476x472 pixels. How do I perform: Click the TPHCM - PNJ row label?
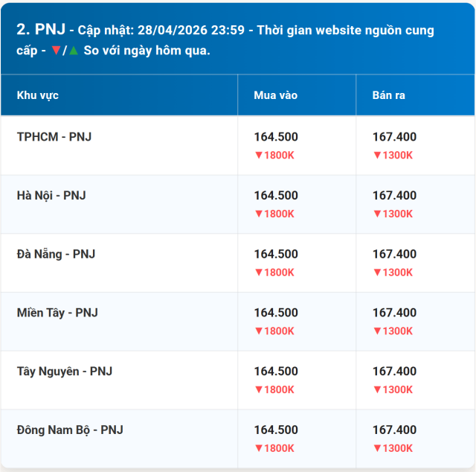point(54,137)
